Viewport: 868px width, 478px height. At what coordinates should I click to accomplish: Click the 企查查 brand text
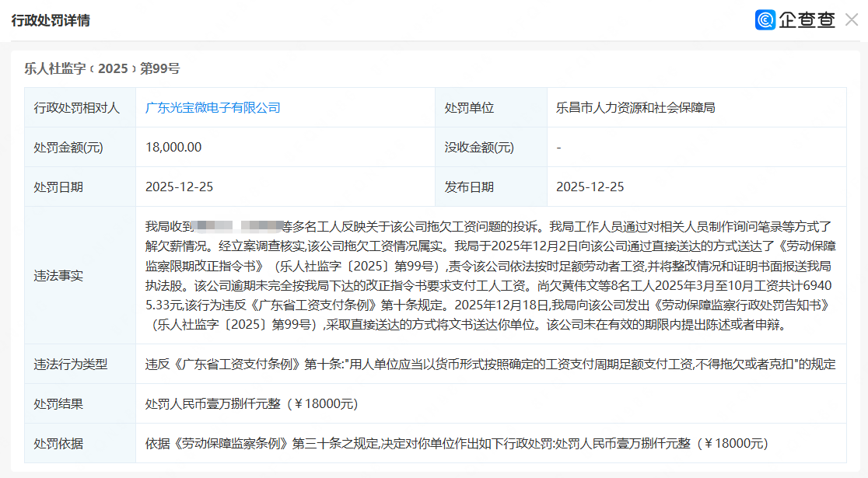pyautogui.click(x=807, y=20)
